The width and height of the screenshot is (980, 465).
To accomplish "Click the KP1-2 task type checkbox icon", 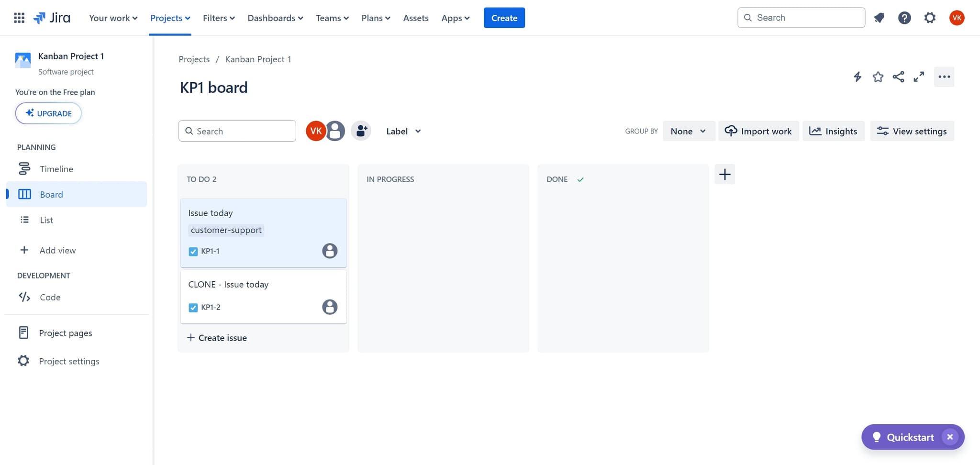I will (193, 308).
